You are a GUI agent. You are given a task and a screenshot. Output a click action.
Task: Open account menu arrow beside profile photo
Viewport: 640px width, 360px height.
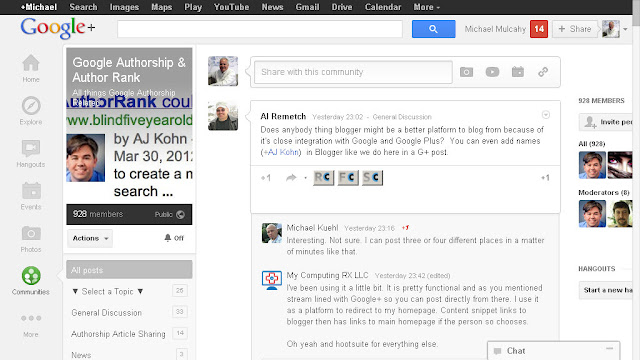click(625, 29)
